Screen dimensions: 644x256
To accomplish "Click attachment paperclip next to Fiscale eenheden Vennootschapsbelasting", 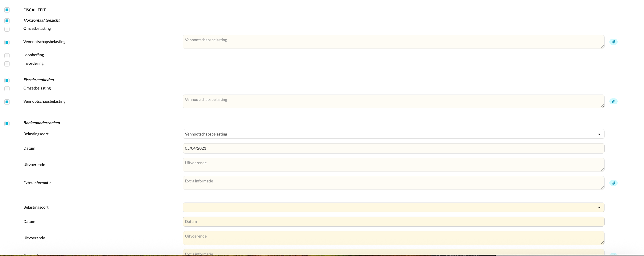I will 613,101.
